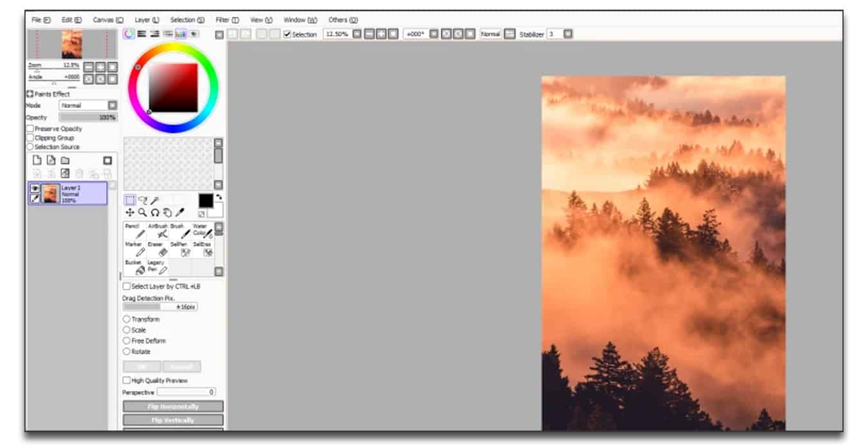Select the AirBrush tool
The image size is (868, 447).
point(157,232)
